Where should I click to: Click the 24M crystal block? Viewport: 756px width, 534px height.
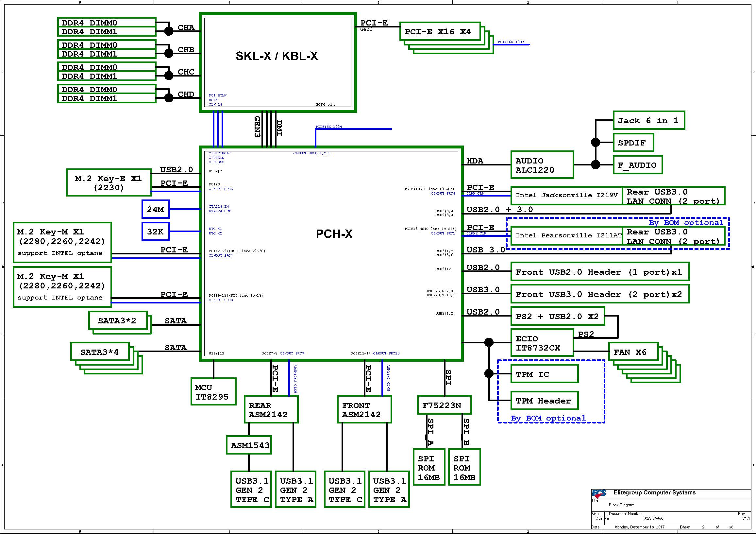(156, 209)
